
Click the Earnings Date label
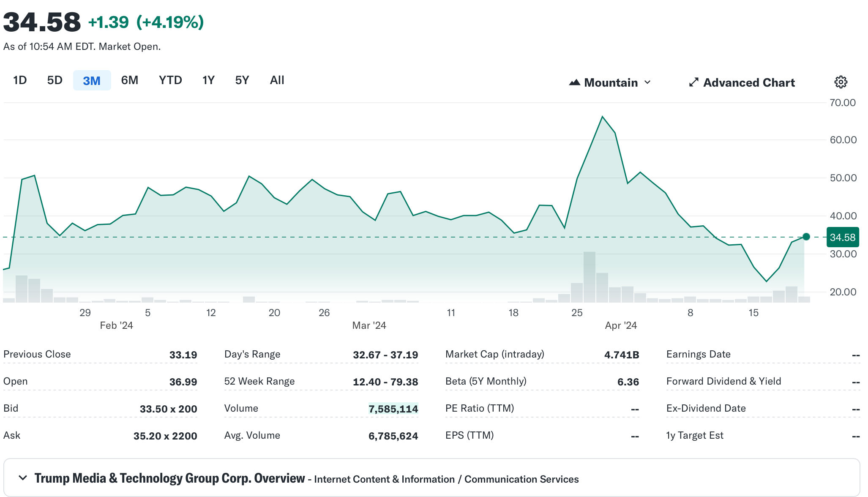[698, 354]
